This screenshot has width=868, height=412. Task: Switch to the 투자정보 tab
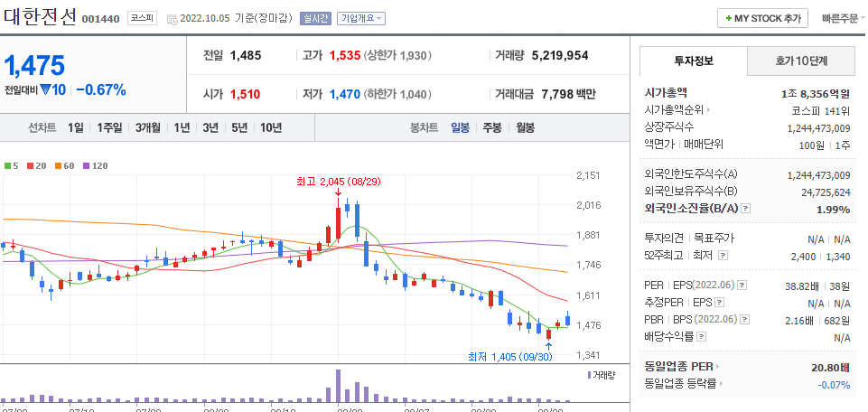pos(693,61)
